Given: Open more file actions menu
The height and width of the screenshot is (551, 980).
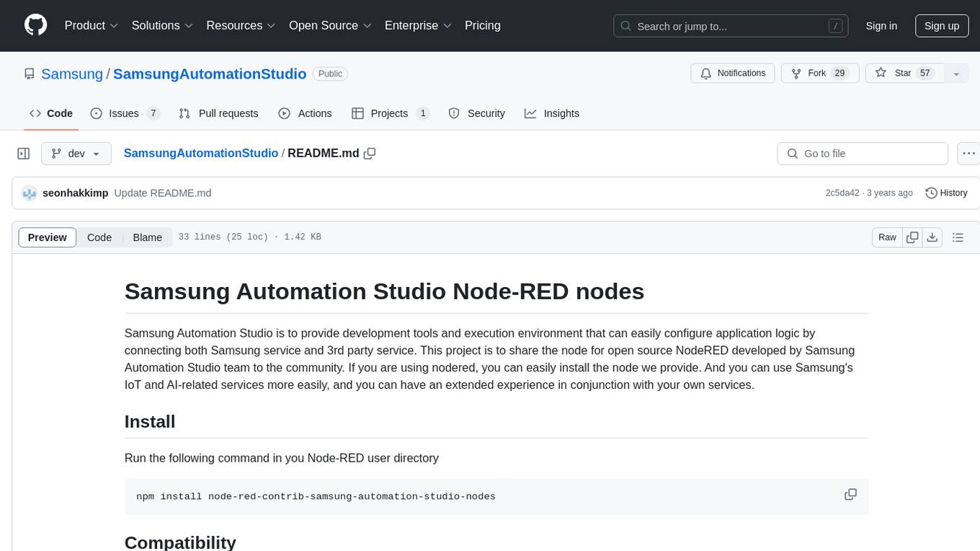Looking at the screenshot, I should tap(968, 154).
